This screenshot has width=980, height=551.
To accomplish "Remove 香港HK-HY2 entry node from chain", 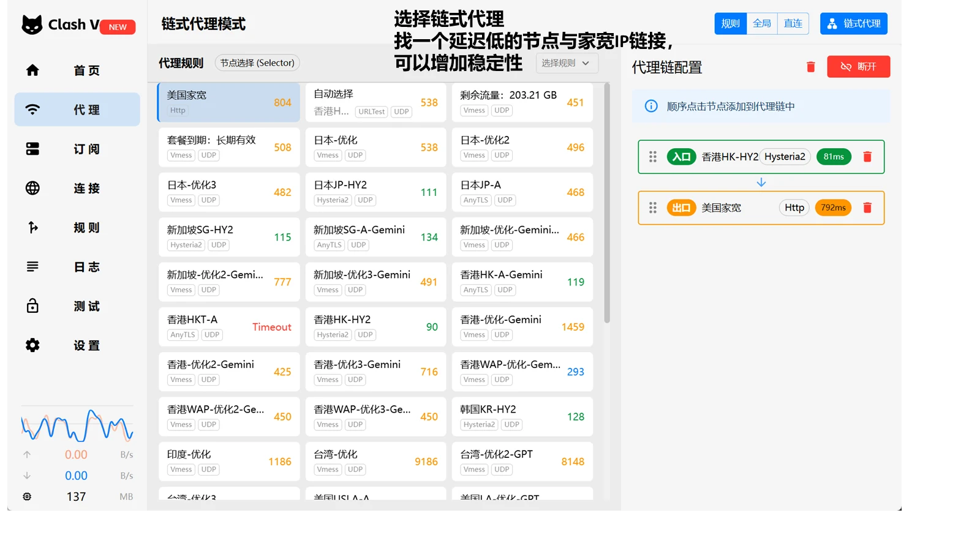I will [x=867, y=157].
